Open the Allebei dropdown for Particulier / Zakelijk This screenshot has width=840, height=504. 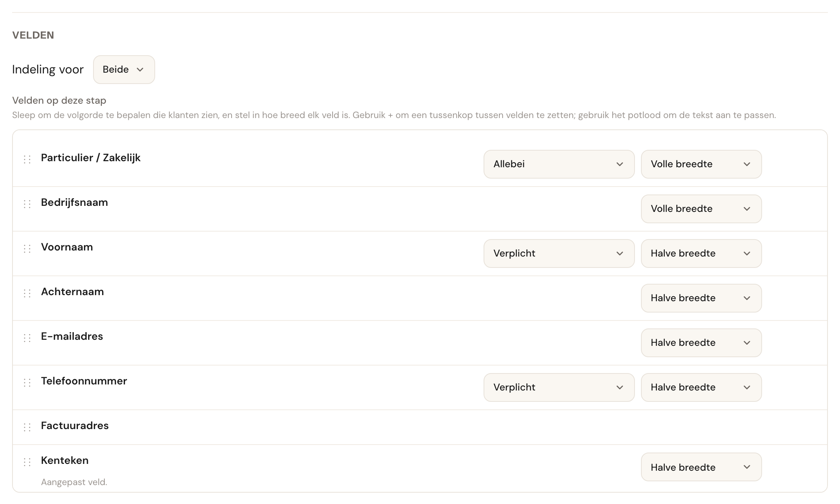pyautogui.click(x=559, y=164)
